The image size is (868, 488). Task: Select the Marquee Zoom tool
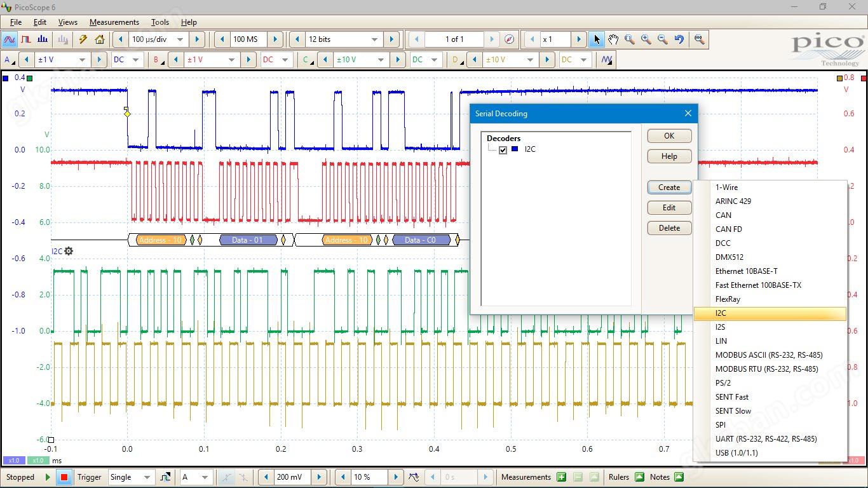pos(629,39)
